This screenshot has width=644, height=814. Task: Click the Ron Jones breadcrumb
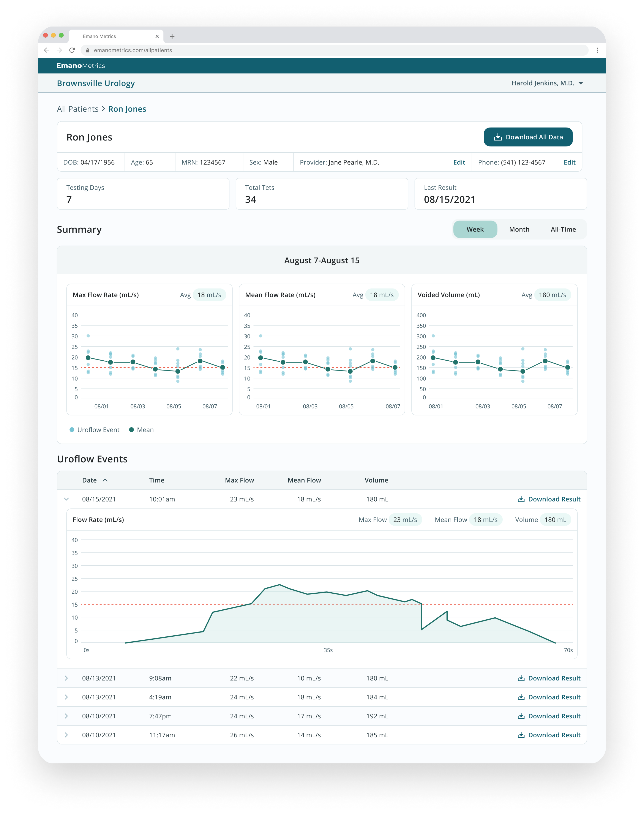127,109
